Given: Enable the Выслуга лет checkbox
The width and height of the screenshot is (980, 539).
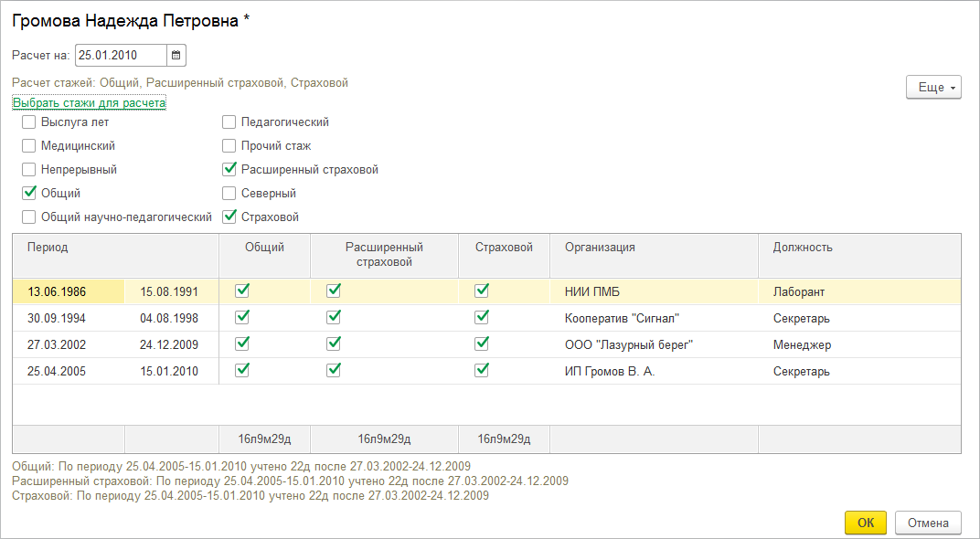Looking at the screenshot, I should pos(29,122).
